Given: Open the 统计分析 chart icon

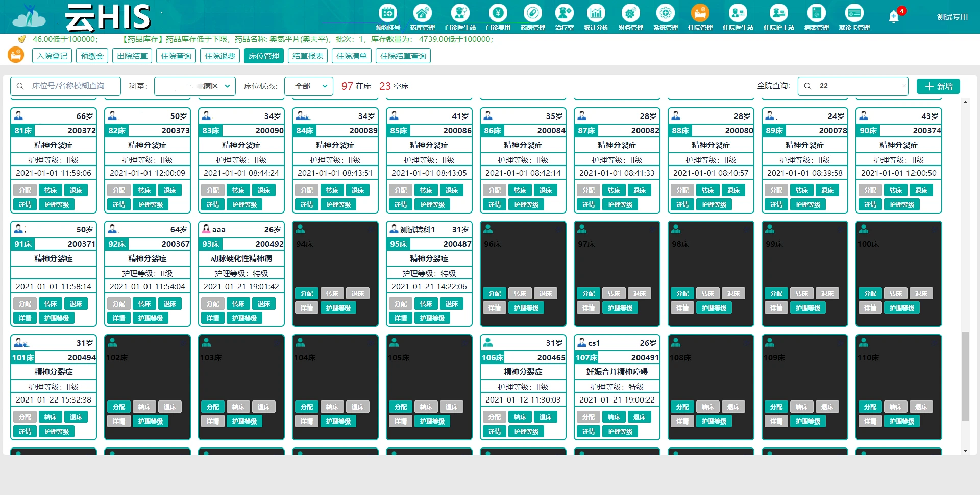Looking at the screenshot, I should 596,14.
